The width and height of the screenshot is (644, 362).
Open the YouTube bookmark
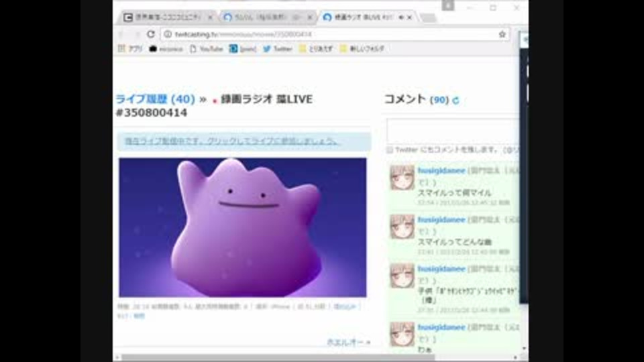click(x=206, y=48)
